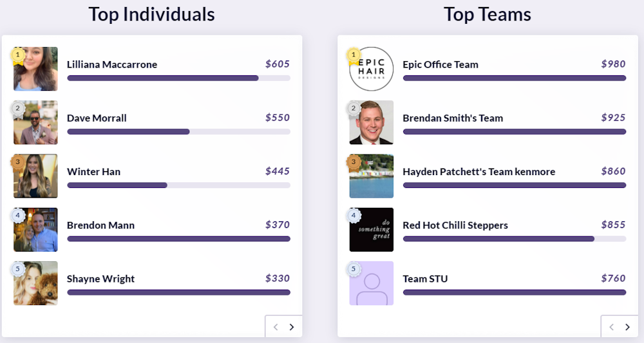The height and width of the screenshot is (343, 644).
Task: Click the do something great team image
Action: (x=372, y=229)
